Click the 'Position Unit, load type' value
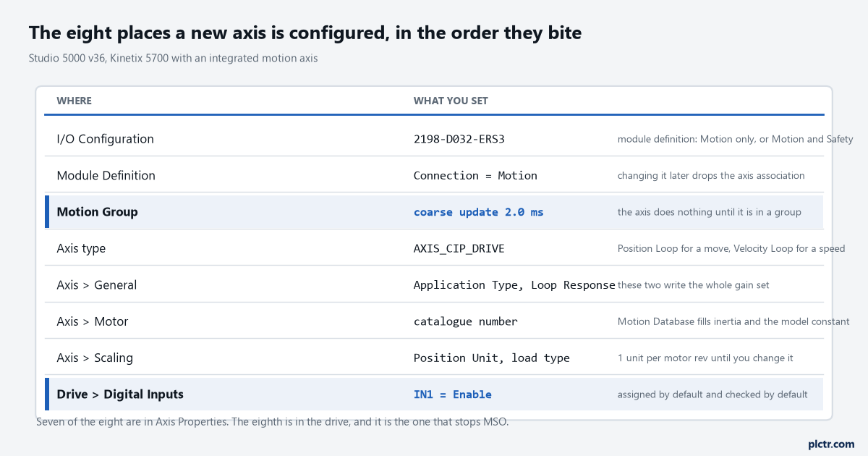This screenshot has height=456, width=868. pyautogui.click(x=492, y=358)
